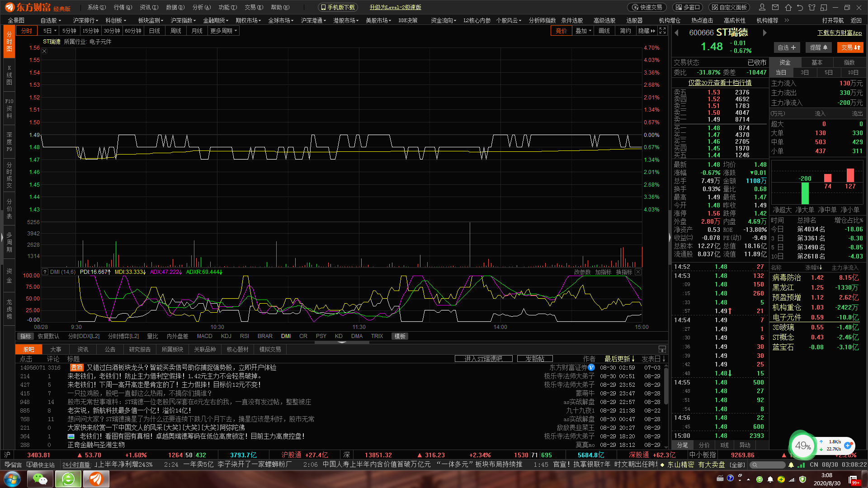Go to next stock arrow
Screen dimensions: 868x488
[764, 33]
